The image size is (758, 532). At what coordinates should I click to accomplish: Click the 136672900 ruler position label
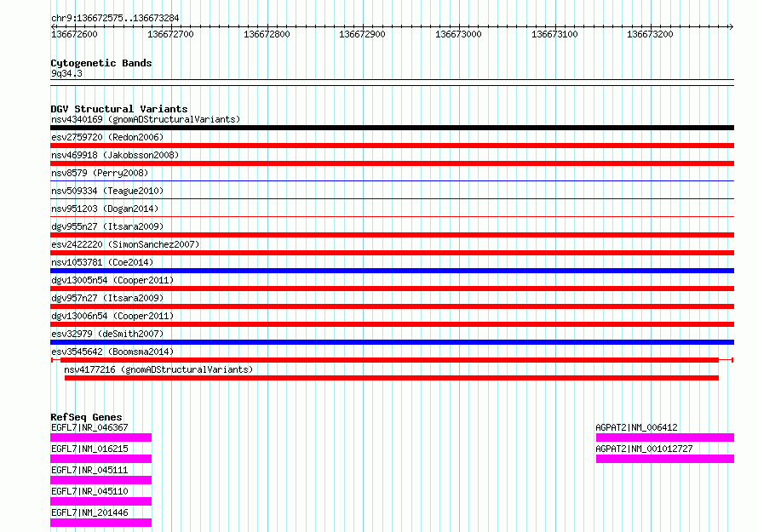[x=362, y=34]
